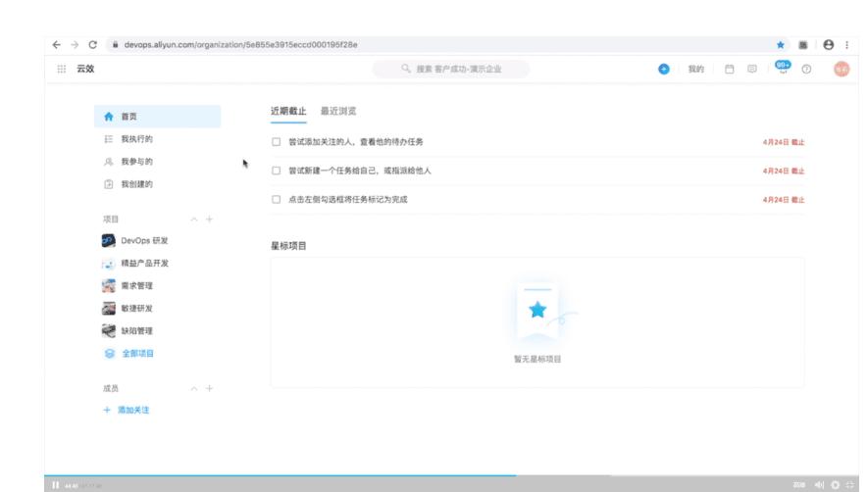This screenshot has height=492, width=868.
Task: Click the star bookmark empty-state illustration
Action: click(537, 310)
